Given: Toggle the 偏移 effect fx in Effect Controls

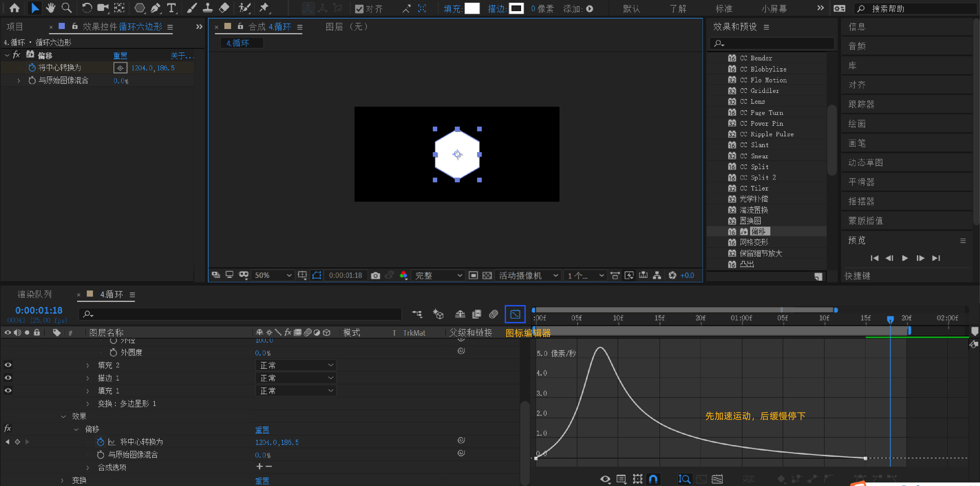Looking at the screenshot, I should pos(16,55).
